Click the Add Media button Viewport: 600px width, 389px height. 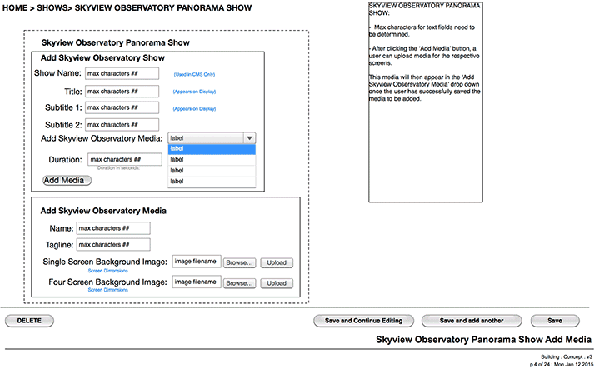pos(67,180)
